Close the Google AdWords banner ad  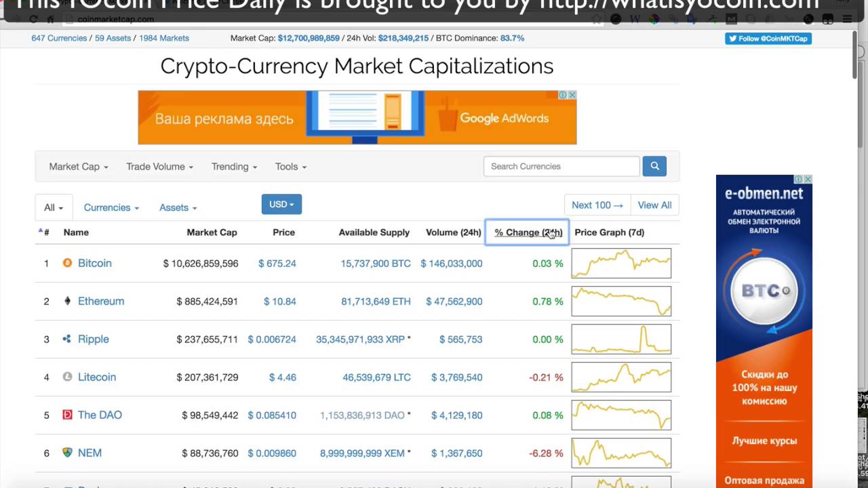572,95
